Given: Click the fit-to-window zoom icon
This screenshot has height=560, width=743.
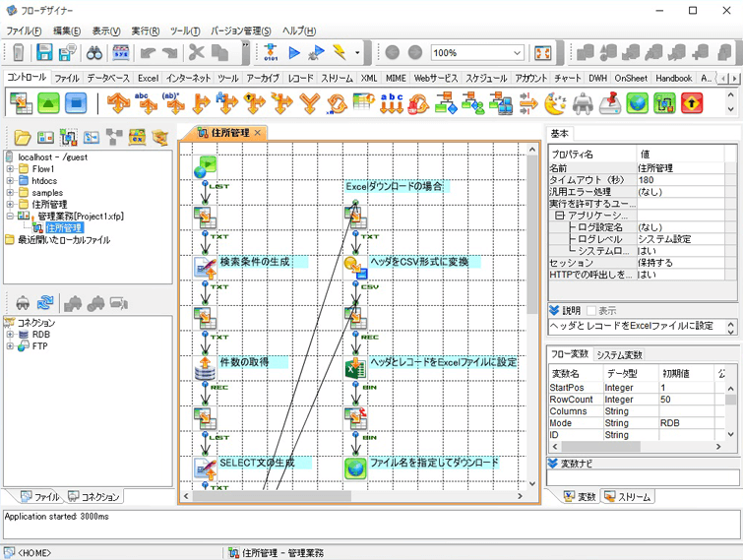Looking at the screenshot, I should (x=541, y=52).
